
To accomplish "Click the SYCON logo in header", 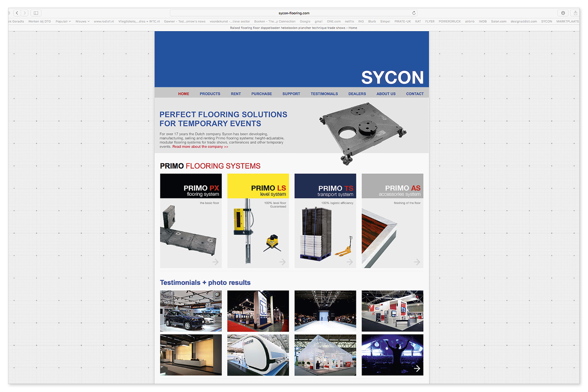I will 392,78.
